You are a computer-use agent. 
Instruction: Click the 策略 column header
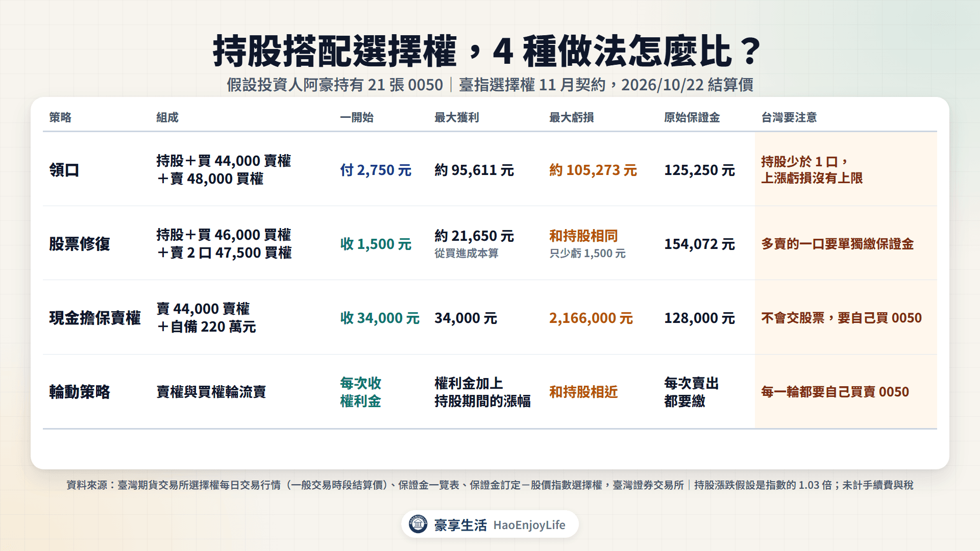coord(60,117)
